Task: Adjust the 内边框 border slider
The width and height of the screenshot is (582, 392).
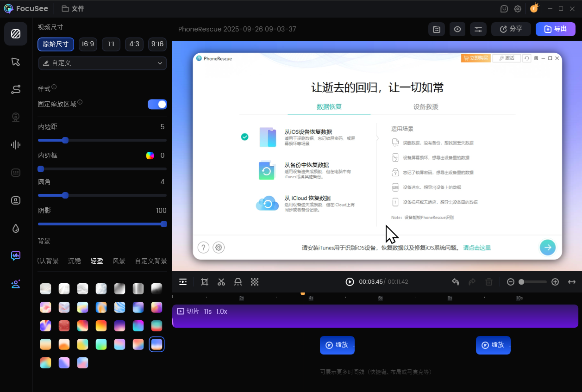Action: point(102,169)
